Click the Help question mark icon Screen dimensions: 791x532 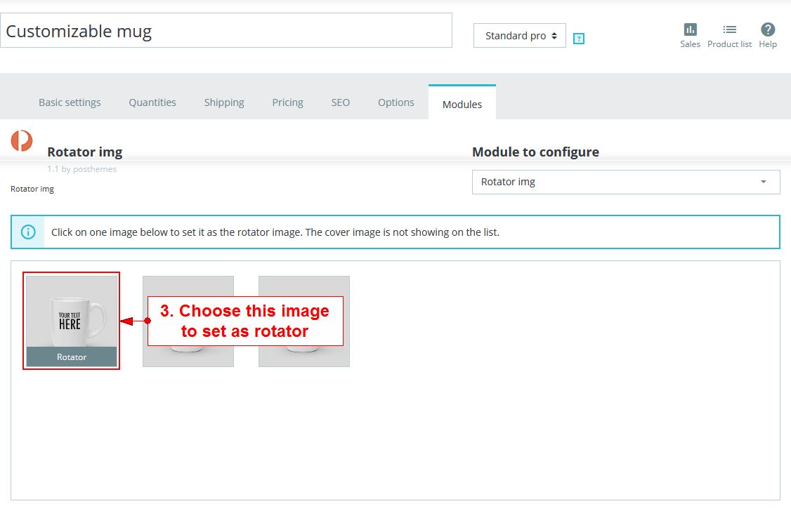click(768, 30)
